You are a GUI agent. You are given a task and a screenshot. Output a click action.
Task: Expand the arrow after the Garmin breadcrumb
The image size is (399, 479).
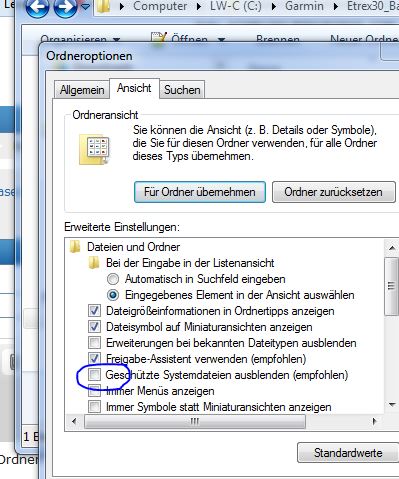coord(336,7)
